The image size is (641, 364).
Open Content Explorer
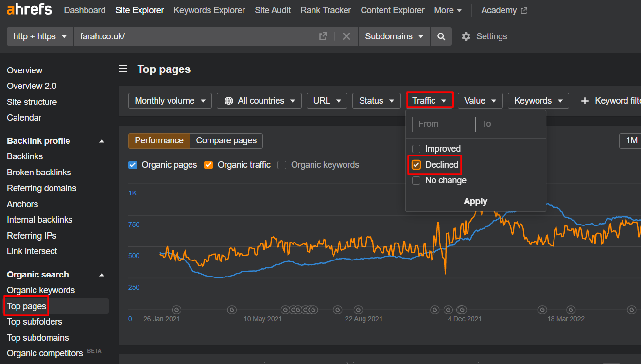393,10
